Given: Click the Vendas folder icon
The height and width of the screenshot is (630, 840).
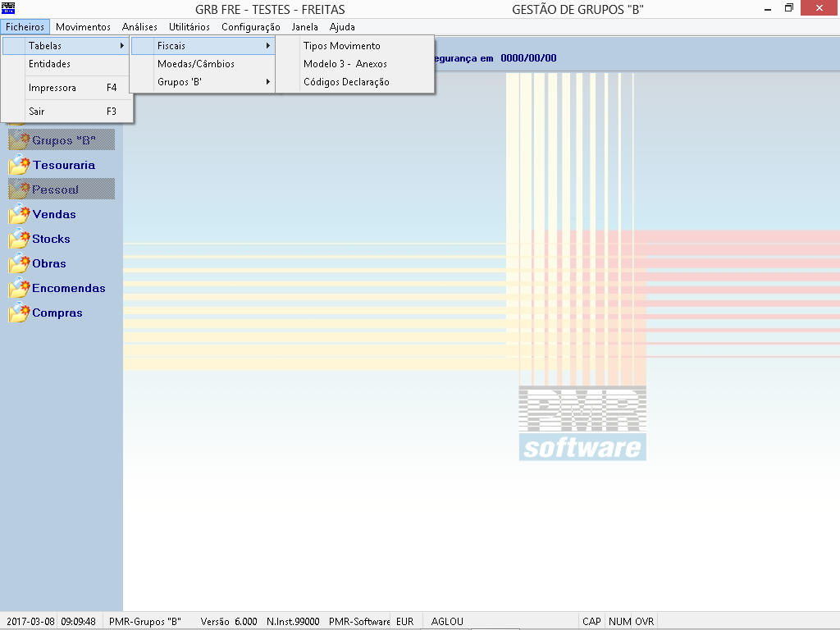Looking at the screenshot, I should pos(20,214).
